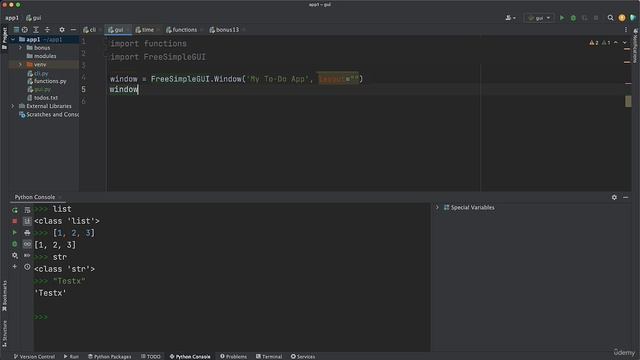Open Search Everywhere magnifier icon
640x360 pixels.
pyautogui.click(x=610, y=18)
